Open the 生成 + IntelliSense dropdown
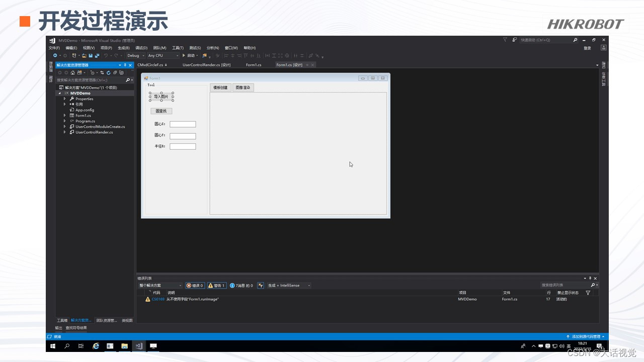Image resolution: width=644 pixels, height=362 pixels. click(289, 285)
